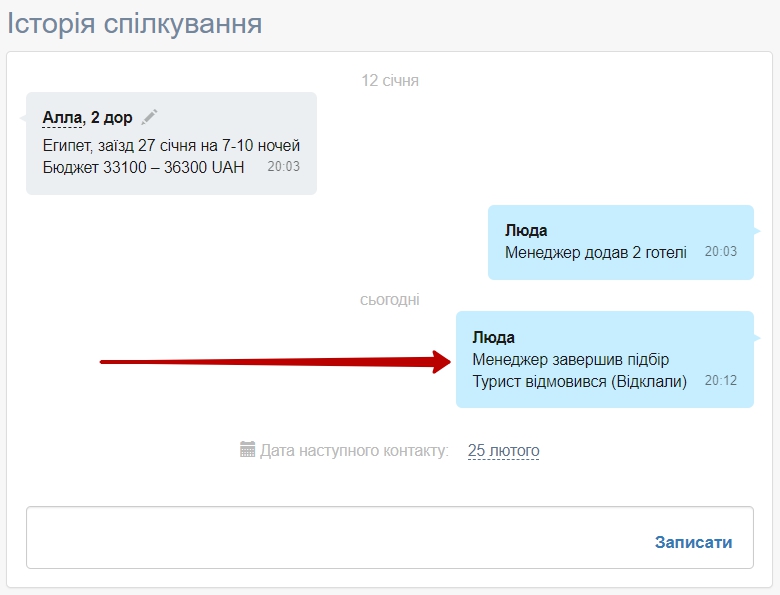Open the tourist name Алла link
The width and height of the screenshot is (780, 595).
[x=62, y=117]
